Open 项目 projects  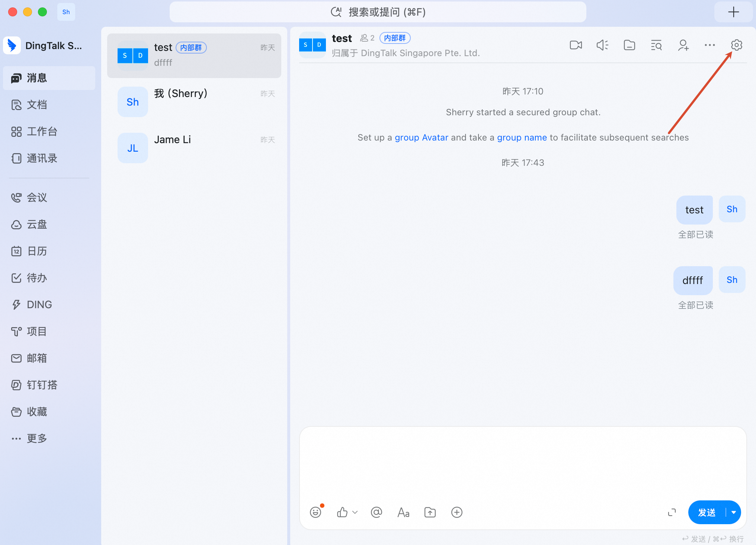pyautogui.click(x=49, y=331)
